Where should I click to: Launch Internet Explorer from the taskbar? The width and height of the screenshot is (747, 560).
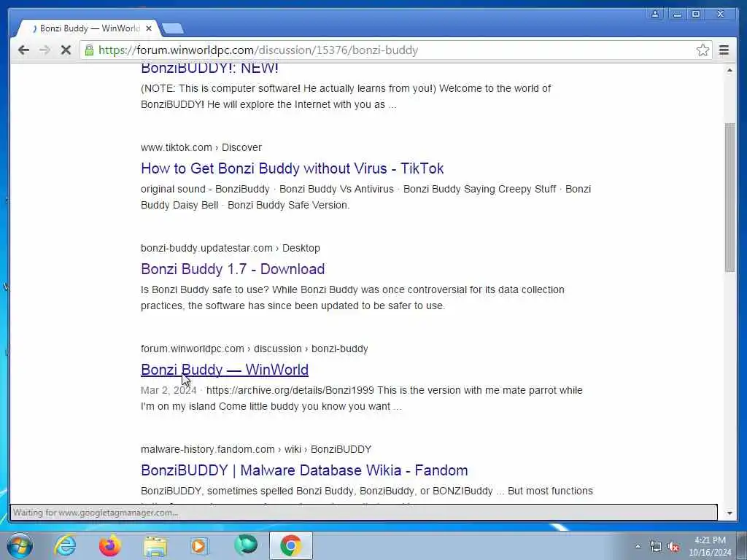point(65,545)
